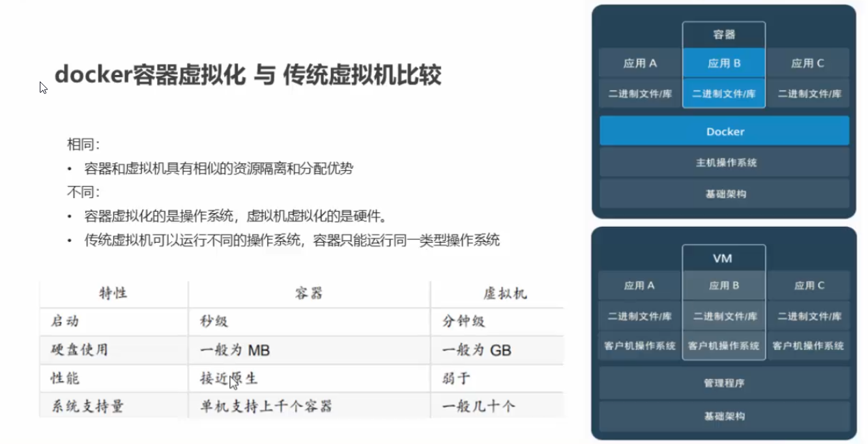The image size is (868, 444).
Task: Click the '相同:' heading
Action: click(83, 143)
